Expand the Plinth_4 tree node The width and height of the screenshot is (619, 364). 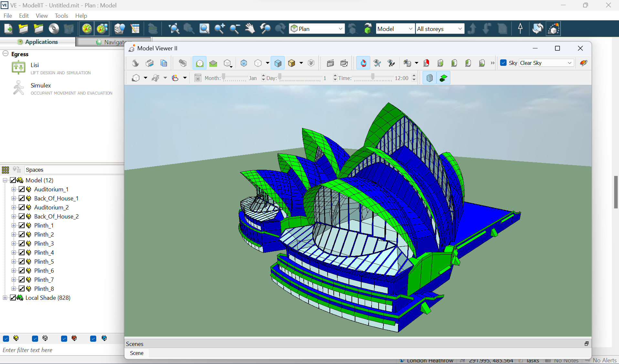pos(14,253)
